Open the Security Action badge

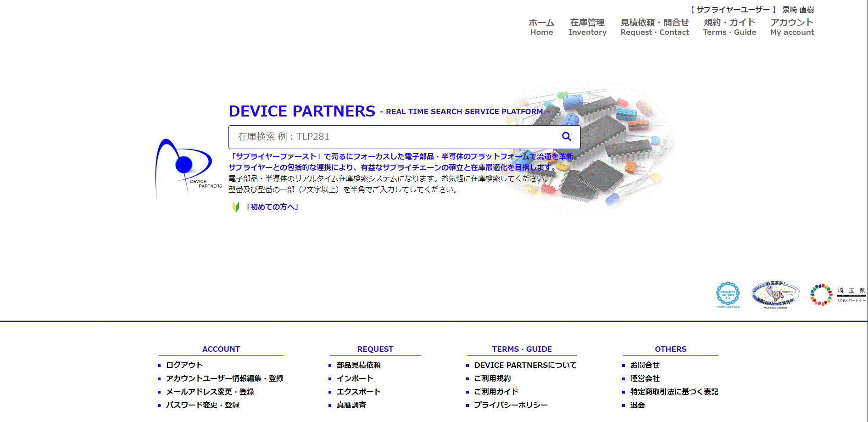click(x=728, y=295)
